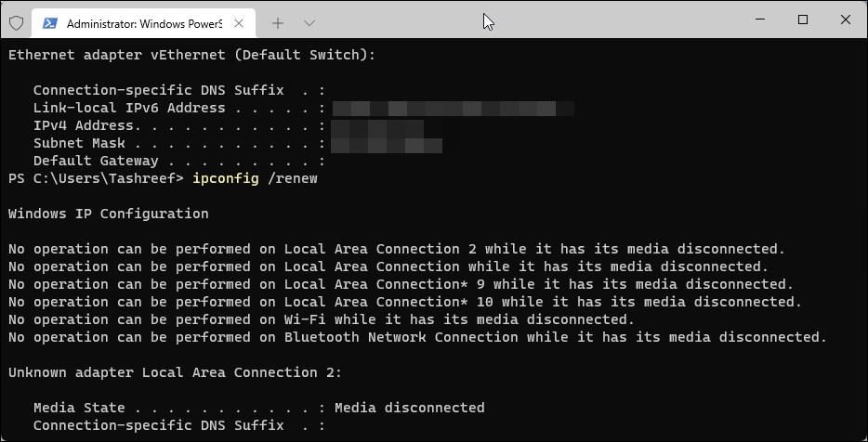Click the /renew parameter text
The image size is (868, 442).
click(292, 178)
